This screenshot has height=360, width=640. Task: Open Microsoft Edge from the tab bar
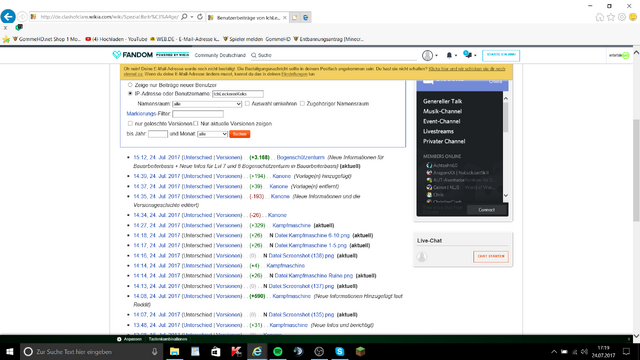click(305, 17)
